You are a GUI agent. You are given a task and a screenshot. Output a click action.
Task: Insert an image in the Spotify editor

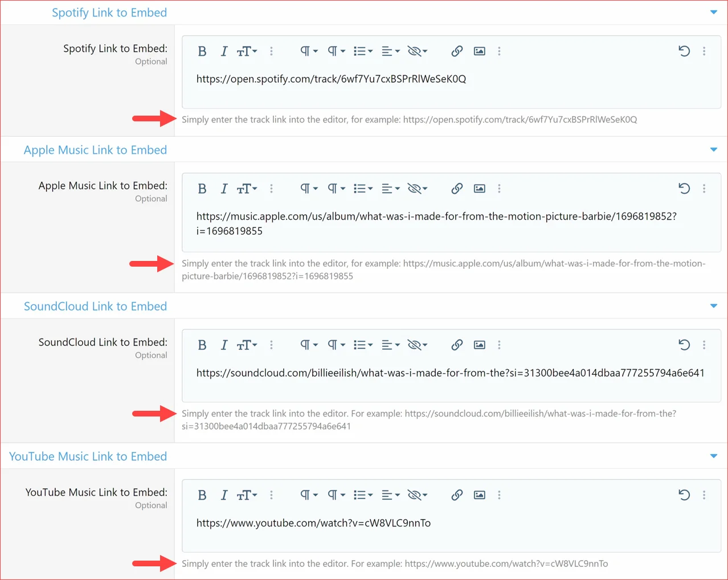pyautogui.click(x=480, y=51)
